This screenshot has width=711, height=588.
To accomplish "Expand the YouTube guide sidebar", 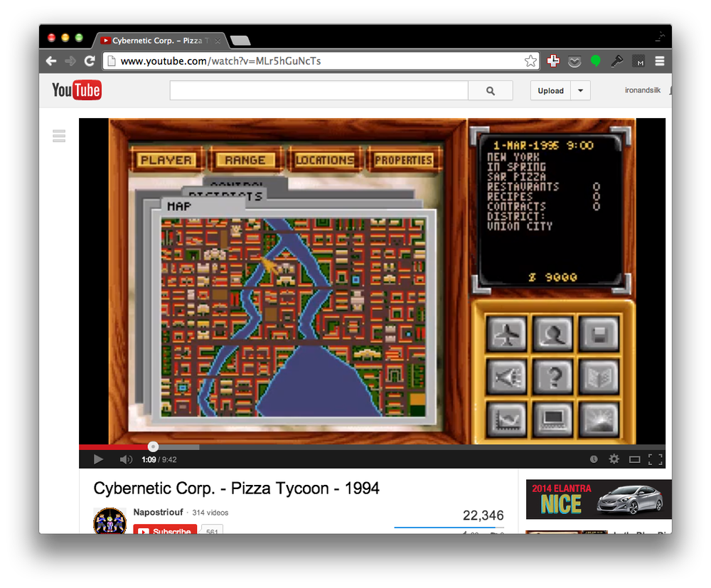I will coord(59,135).
